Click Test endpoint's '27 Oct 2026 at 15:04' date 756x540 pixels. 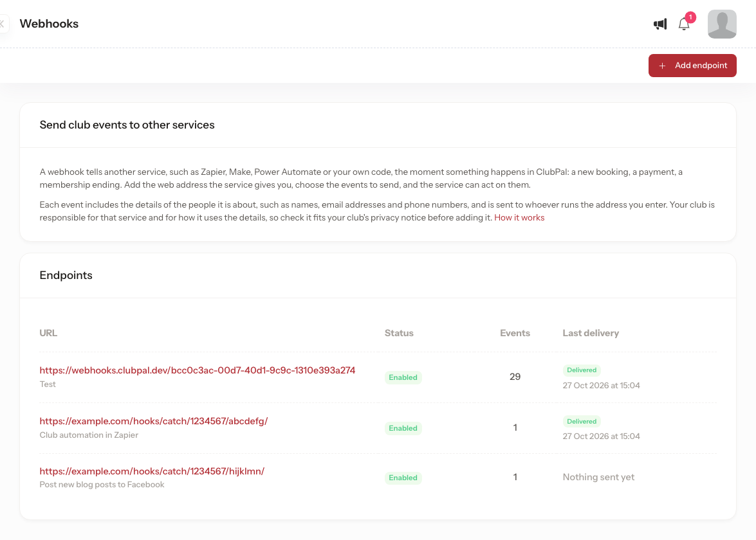(601, 385)
